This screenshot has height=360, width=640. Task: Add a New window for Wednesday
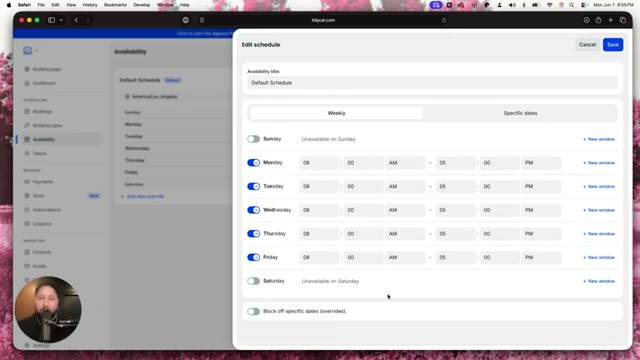(x=599, y=210)
